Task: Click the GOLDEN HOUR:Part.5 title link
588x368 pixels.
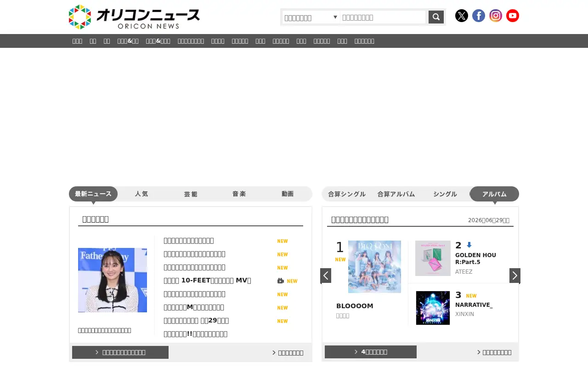Action: (475, 259)
